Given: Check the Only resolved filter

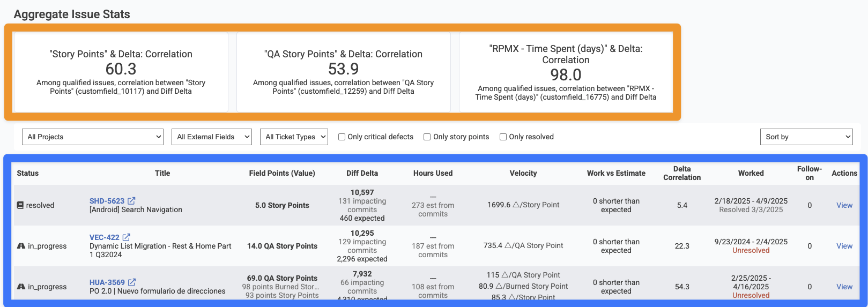Looking at the screenshot, I should pos(503,137).
